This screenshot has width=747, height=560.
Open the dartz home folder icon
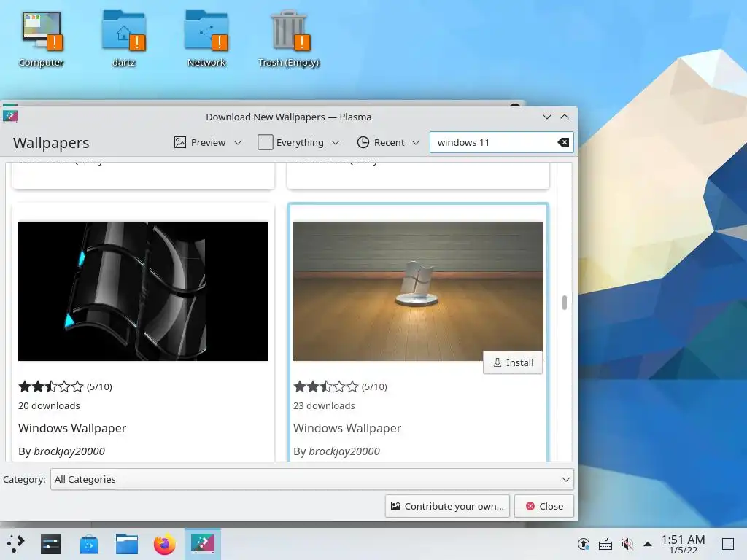pyautogui.click(x=124, y=39)
